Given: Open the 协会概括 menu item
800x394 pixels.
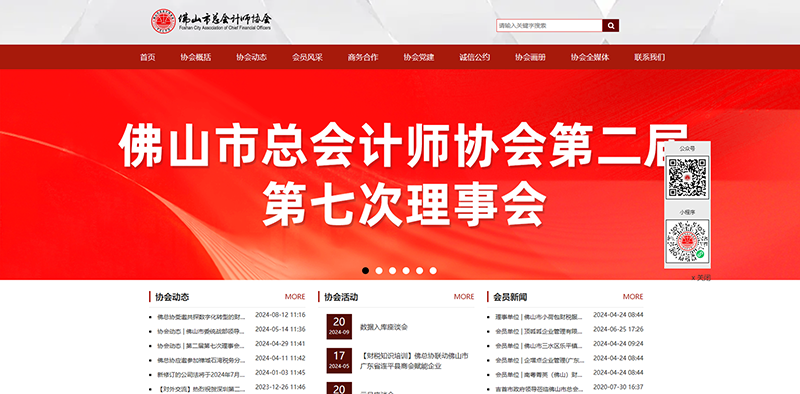Looking at the screenshot, I should tap(195, 57).
